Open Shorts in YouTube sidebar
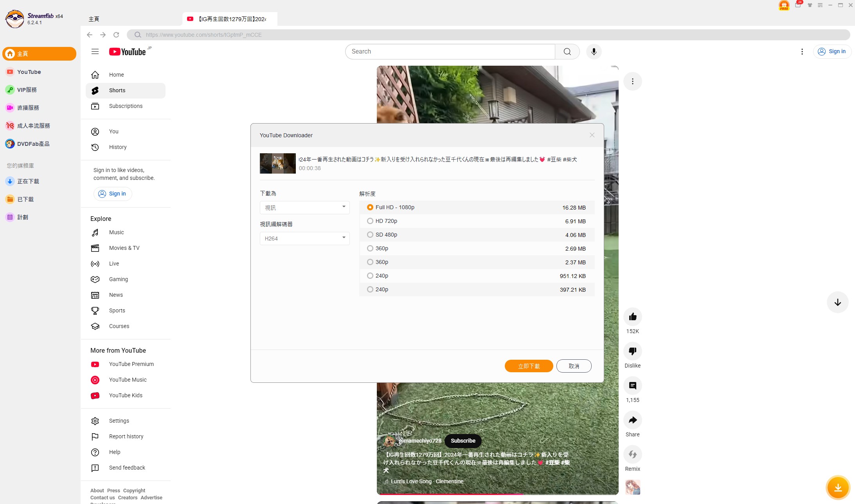 126,90
